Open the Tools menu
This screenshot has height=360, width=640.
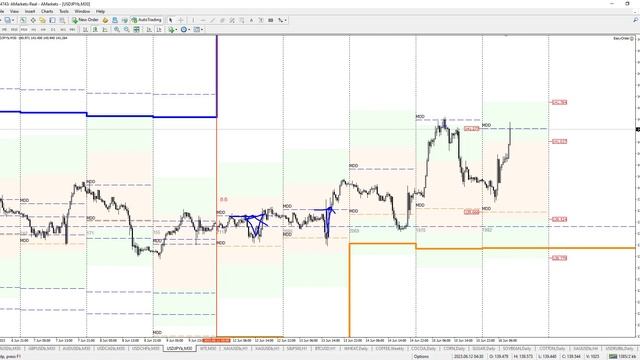[x=64, y=11]
